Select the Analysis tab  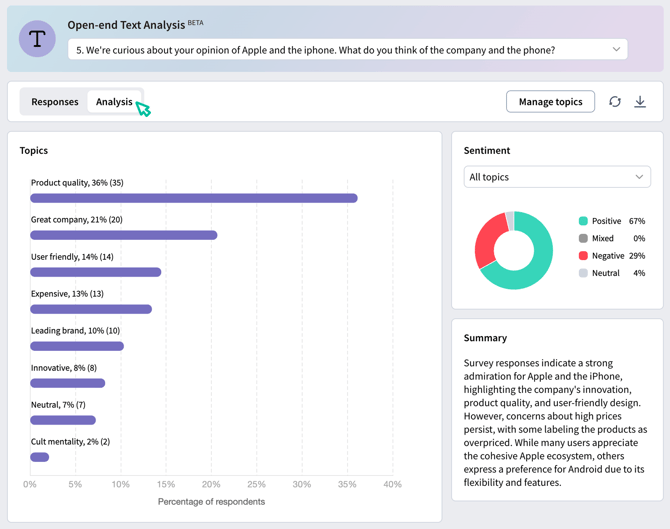114,102
